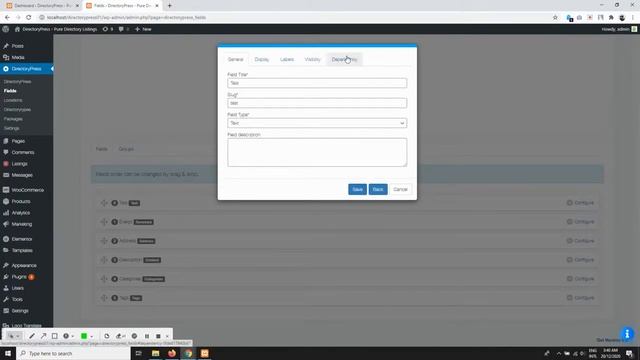Viewport: 640px width, 360px height.
Task: Open File Explorer from the taskbar
Action: pyautogui.click(x=156, y=353)
